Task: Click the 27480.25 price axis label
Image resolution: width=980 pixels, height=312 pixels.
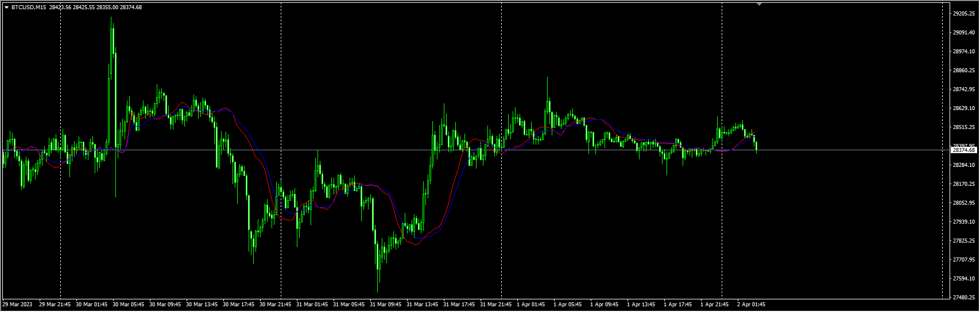Action: (964, 298)
